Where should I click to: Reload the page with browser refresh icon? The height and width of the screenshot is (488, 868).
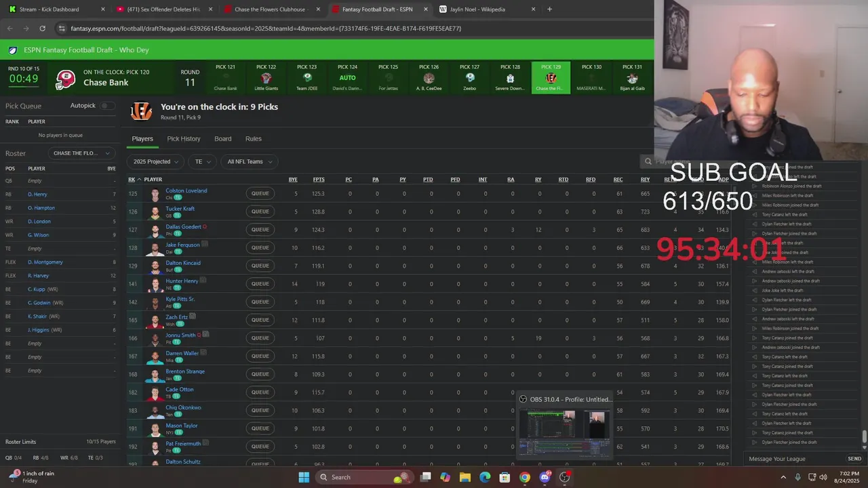42,28
